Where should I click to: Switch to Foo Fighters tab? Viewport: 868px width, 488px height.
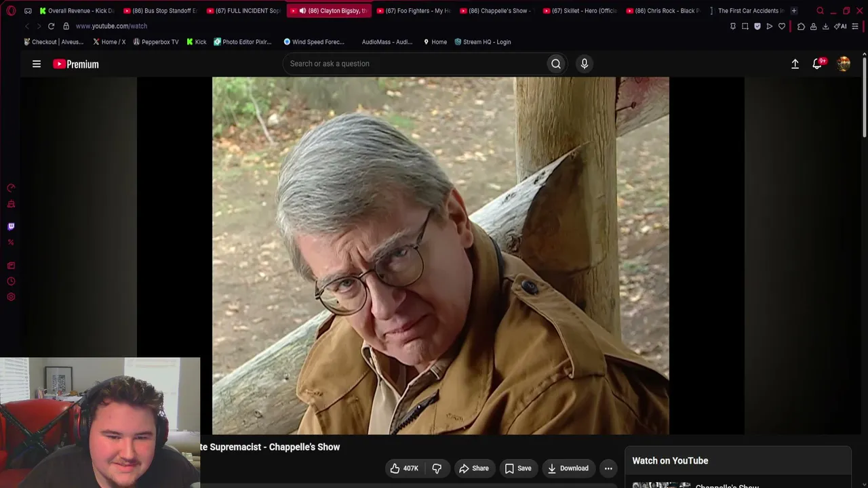pyautogui.click(x=414, y=11)
